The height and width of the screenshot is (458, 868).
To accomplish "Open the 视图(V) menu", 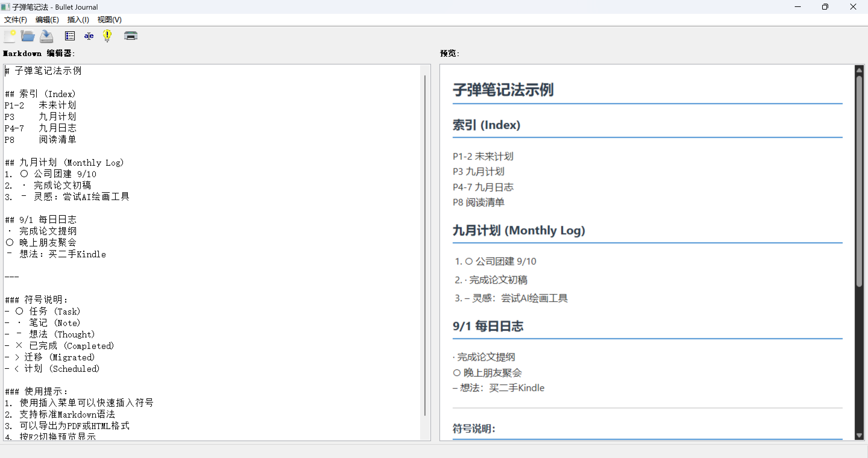I will [109, 20].
